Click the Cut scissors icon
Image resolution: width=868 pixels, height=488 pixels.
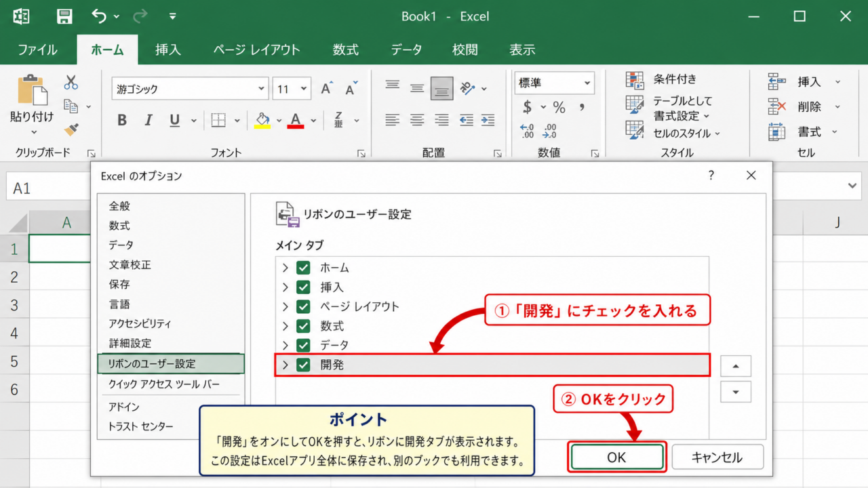point(71,82)
